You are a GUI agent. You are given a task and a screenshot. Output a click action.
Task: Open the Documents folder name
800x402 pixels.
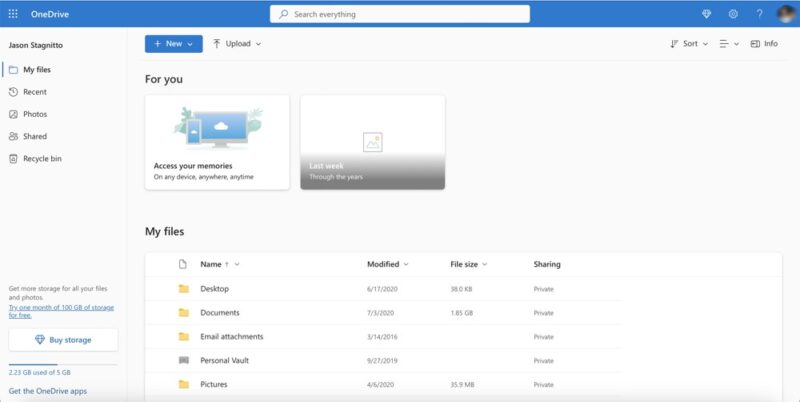220,313
